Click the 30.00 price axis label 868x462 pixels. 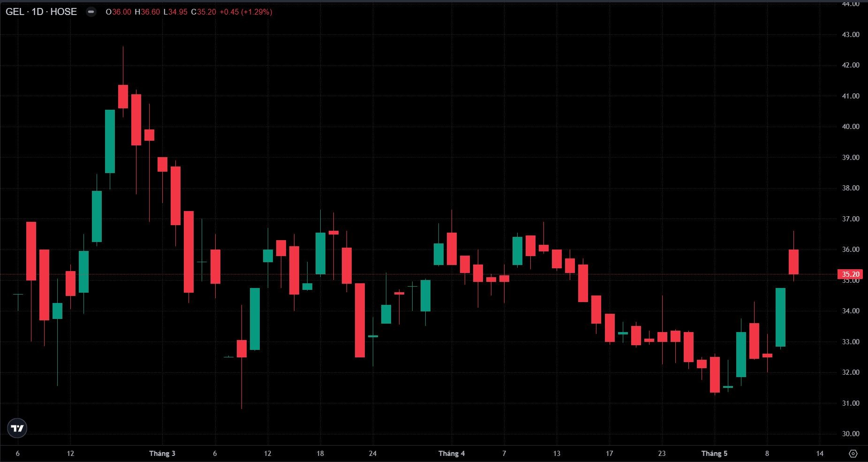851,434
